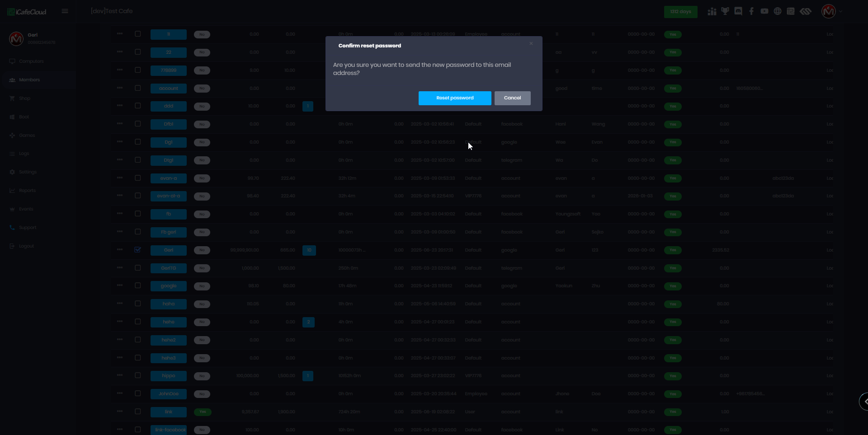
Task: Click the Facebook icon in the header
Action: coord(751,11)
